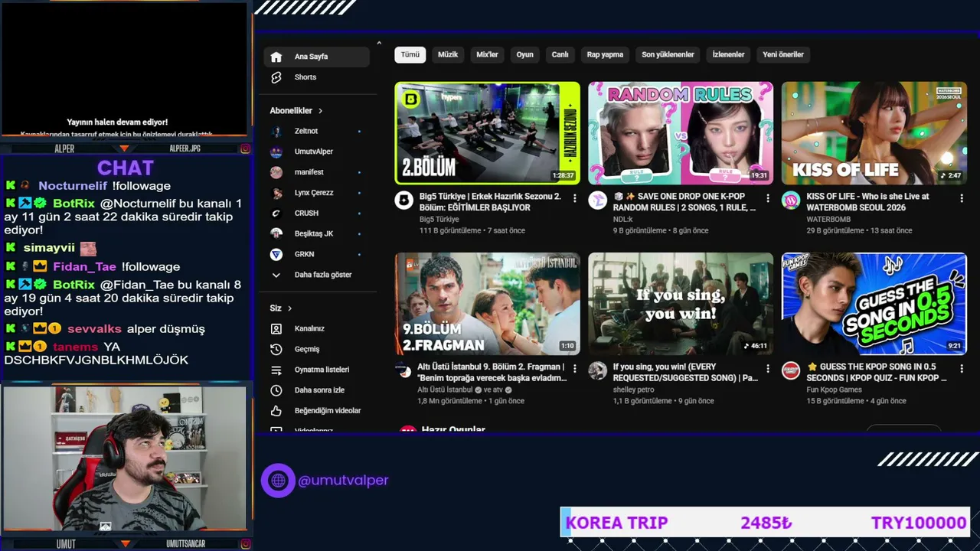Open the WATERBOMB channel name link

click(x=828, y=220)
